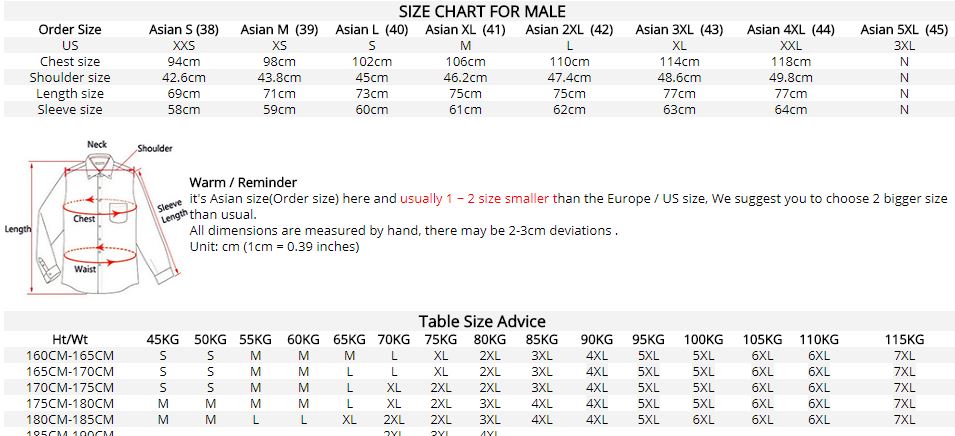955x436 pixels.
Task: Click the Table Size Advice heading
Action: point(482,321)
